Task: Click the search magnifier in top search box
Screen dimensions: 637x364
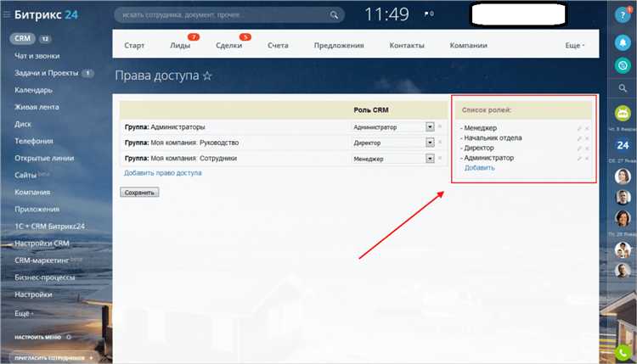Action: (334, 15)
